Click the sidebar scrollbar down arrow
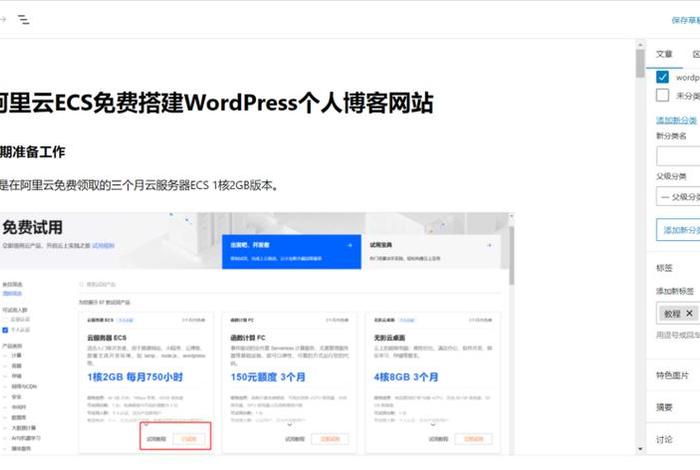The height and width of the screenshot is (470, 700). tap(640, 449)
